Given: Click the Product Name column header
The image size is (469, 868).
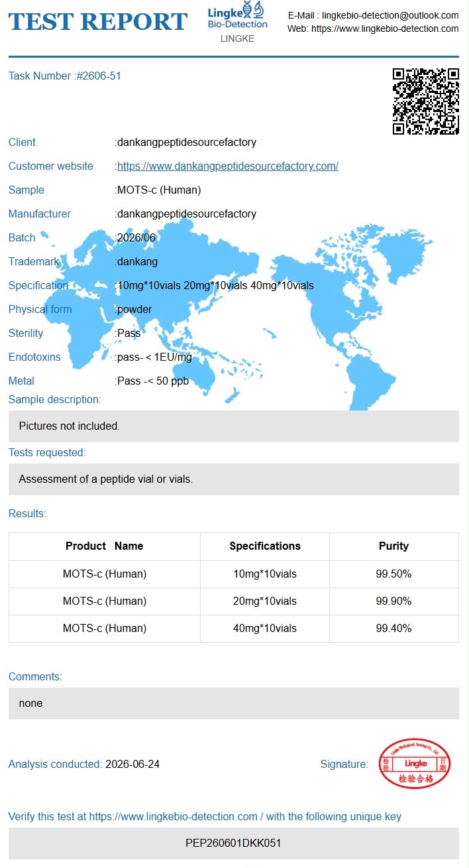Looking at the screenshot, I should [105, 546].
